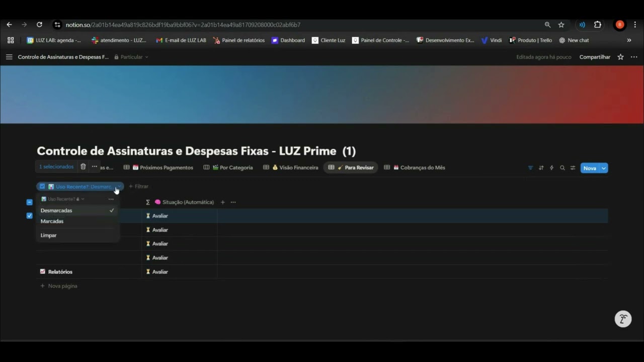This screenshot has width=644, height=362.
Task: Bookmark this page with the address bar star
Action: tap(561, 25)
